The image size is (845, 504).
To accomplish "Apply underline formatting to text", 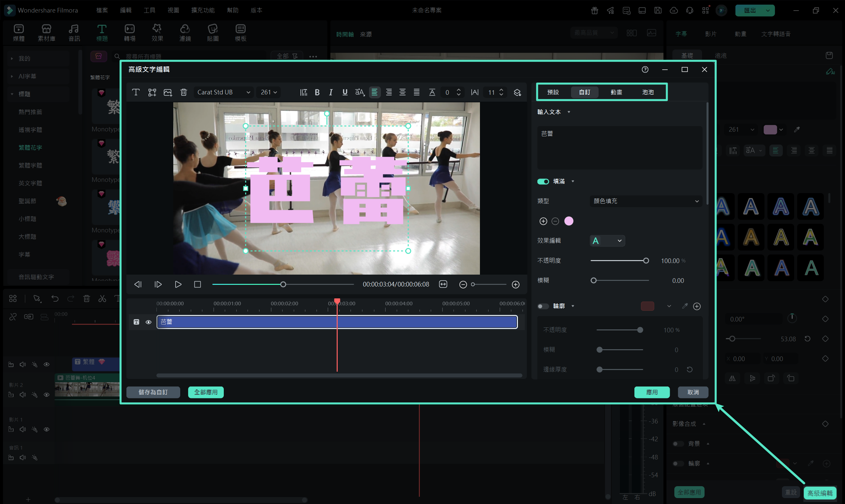I will tap(345, 92).
